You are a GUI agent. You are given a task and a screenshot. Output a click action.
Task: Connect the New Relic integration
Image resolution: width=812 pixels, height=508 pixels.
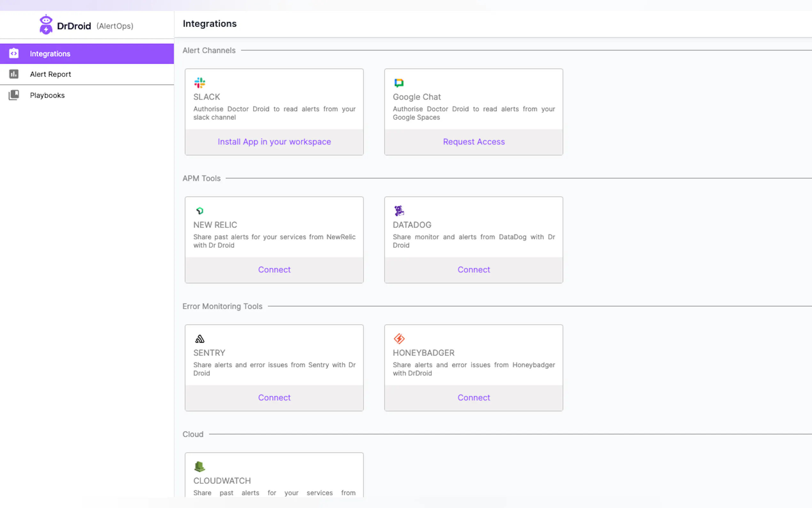[274, 270]
